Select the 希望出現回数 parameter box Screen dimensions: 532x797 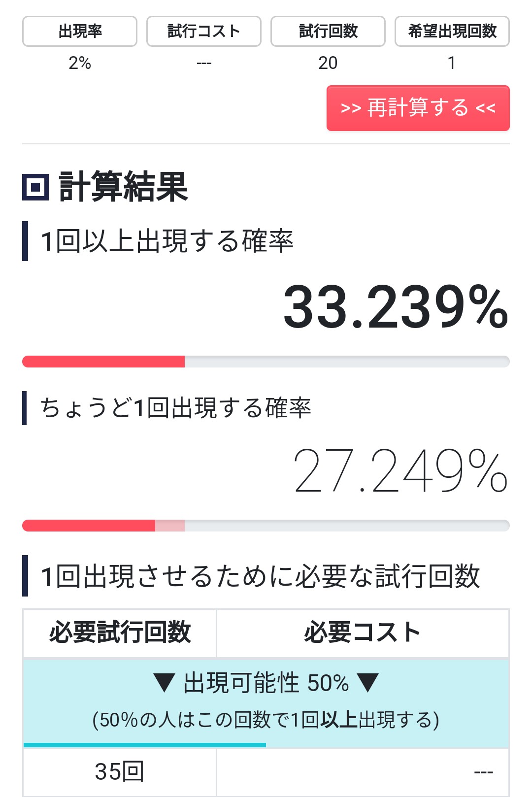tap(452, 31)
